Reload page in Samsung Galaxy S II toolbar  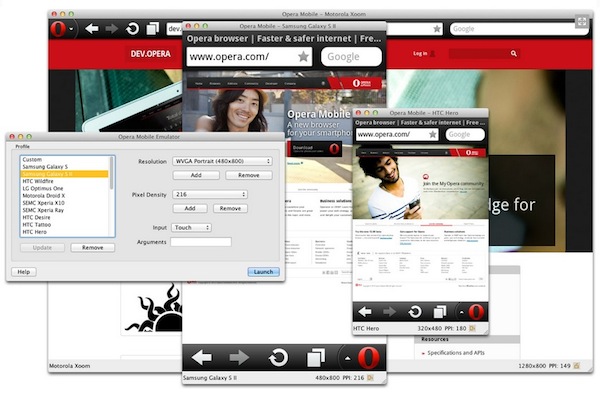[278, 358]
